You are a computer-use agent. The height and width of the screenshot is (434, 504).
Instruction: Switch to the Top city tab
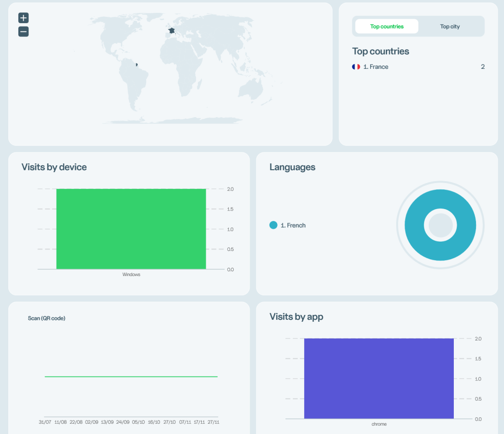449,26
